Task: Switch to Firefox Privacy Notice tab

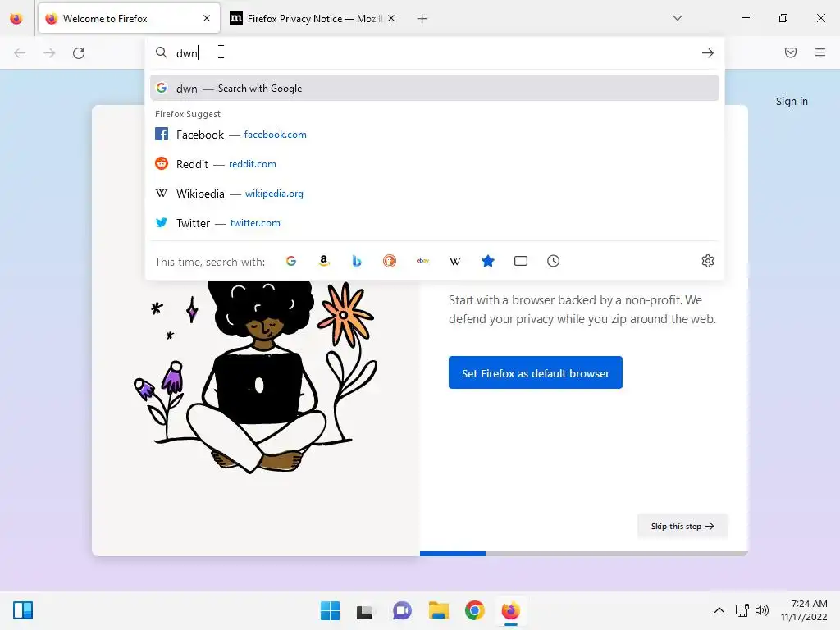Action: (x=313, y=19)
